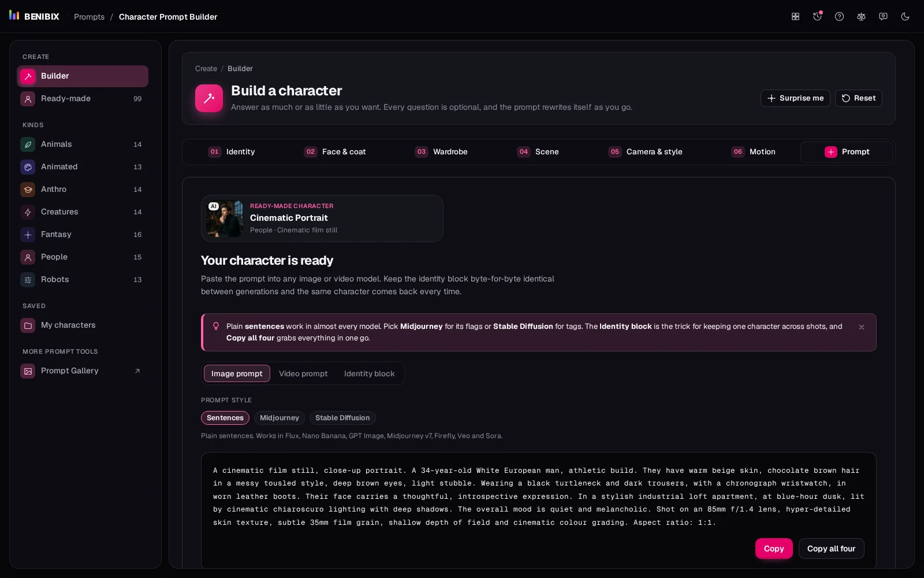The height and width of the screenshot is (578, 924).
Task: Copy the image prompt
Action: click(774, 549)
